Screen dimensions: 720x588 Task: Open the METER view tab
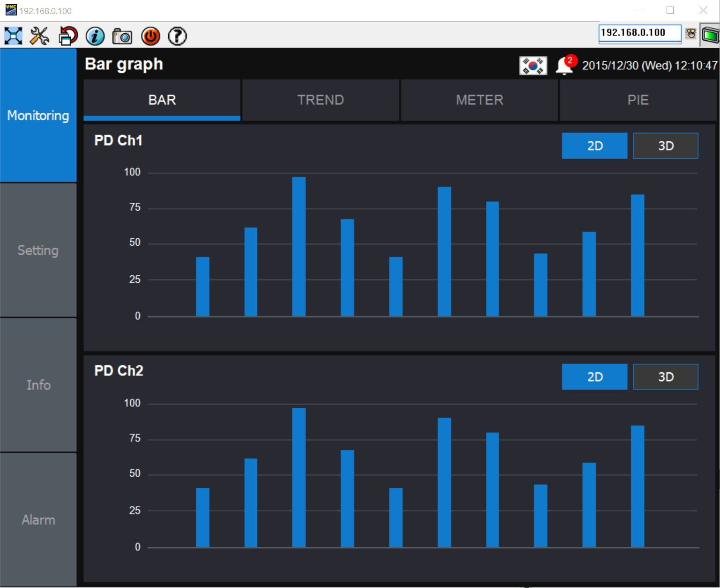[x=479, y=100]
